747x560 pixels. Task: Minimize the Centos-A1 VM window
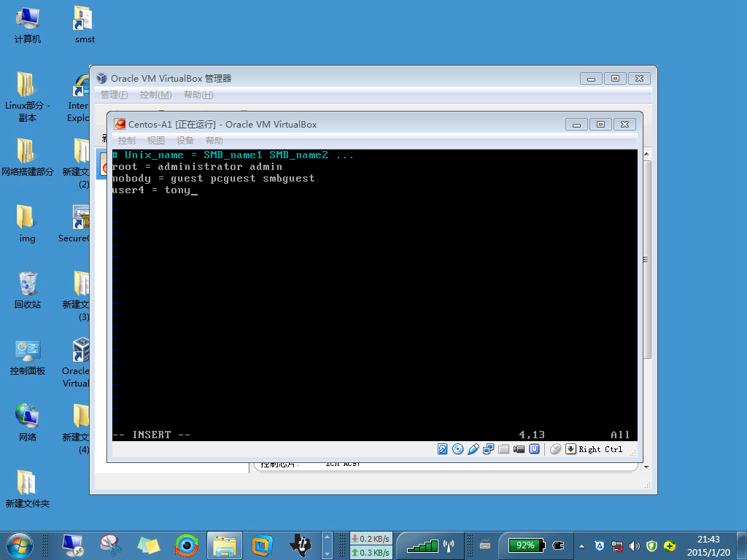[x=576, y=125]
